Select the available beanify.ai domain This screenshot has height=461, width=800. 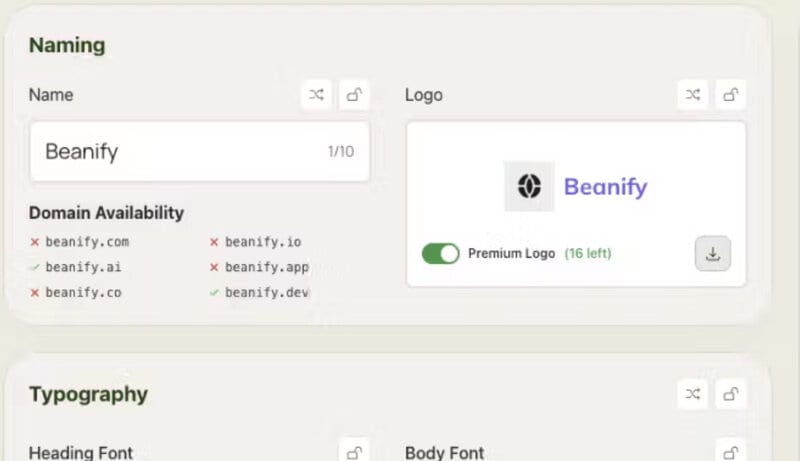[x=76, y=267]
